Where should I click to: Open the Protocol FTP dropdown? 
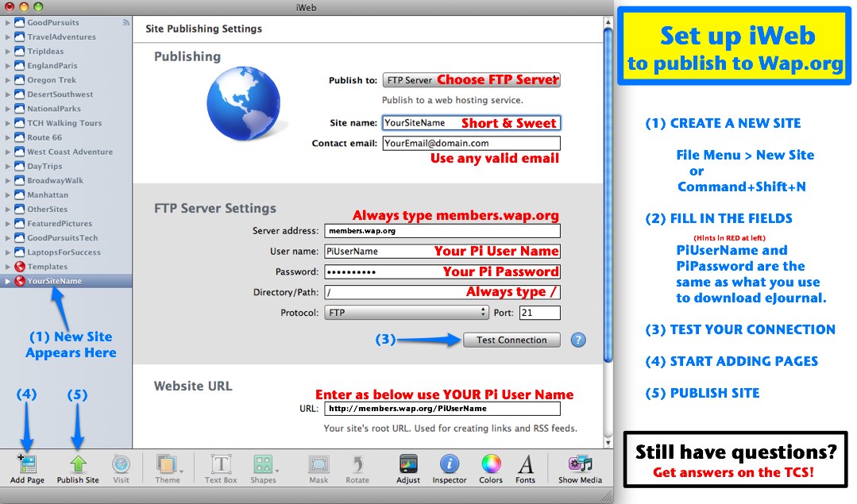(407, 313)
